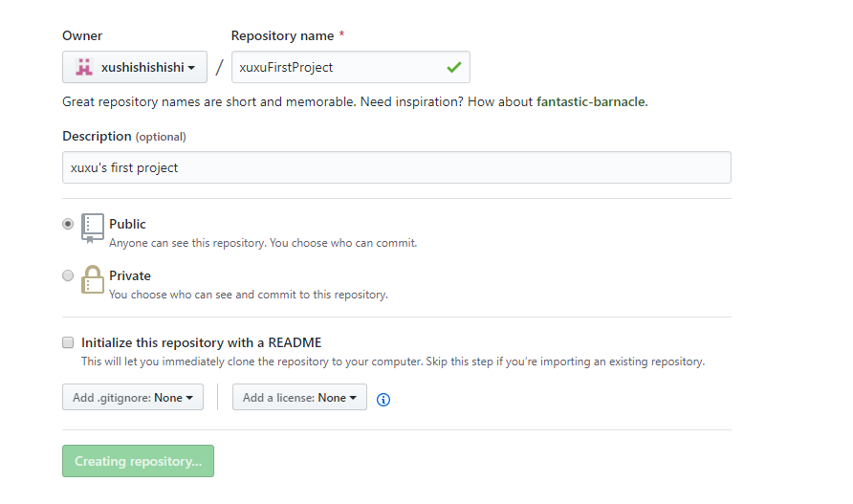Click the Description field label
Viewport: 853px width, 504px height.
pyautogui.click(x=97, y=136)
